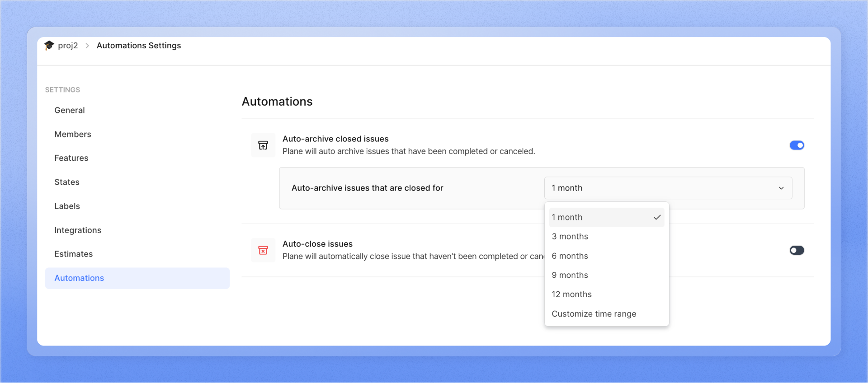
Task: Click the checkmark beside 1 month
Action: (x=657, y=217)
